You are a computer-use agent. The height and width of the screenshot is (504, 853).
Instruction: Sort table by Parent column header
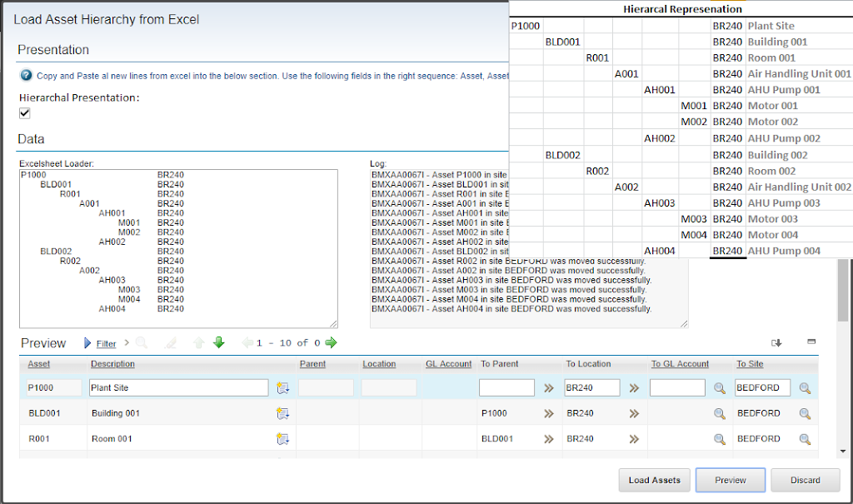click(313, 363)
